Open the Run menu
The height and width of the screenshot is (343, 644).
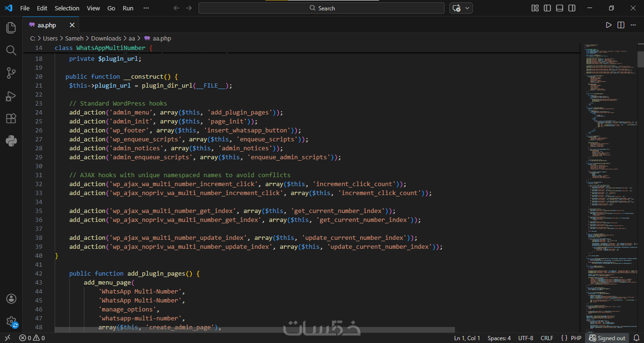tap(128, 8)
